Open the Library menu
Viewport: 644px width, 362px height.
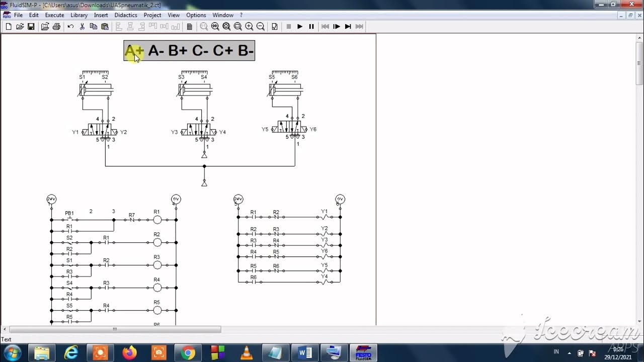(x=79, y=15)
